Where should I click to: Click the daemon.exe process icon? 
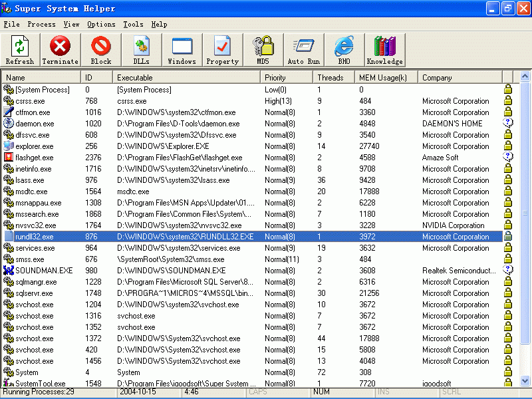click(9, 123)
